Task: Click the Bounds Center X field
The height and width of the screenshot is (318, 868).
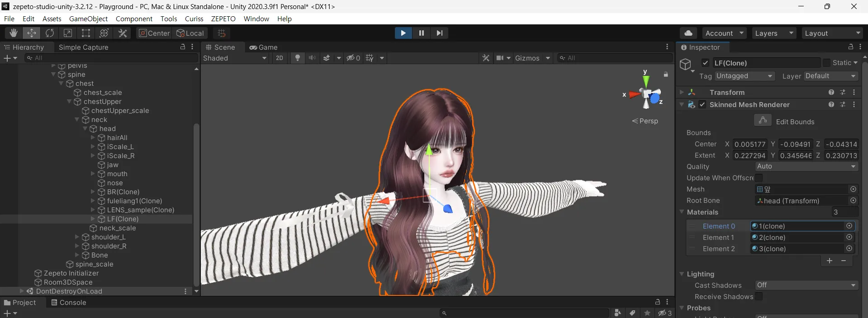Action: click(749, 144)
